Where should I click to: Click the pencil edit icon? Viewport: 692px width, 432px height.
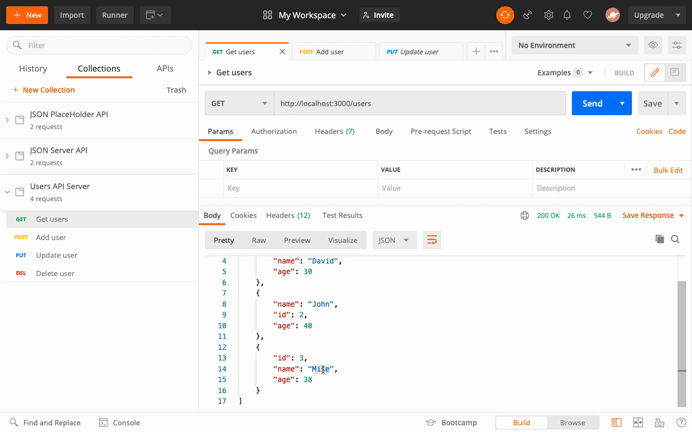click(x=655, y=72)
